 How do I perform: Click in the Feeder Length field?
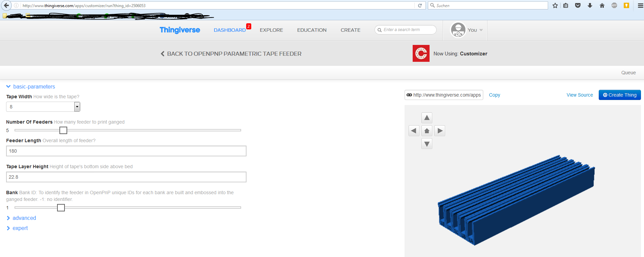126,151
